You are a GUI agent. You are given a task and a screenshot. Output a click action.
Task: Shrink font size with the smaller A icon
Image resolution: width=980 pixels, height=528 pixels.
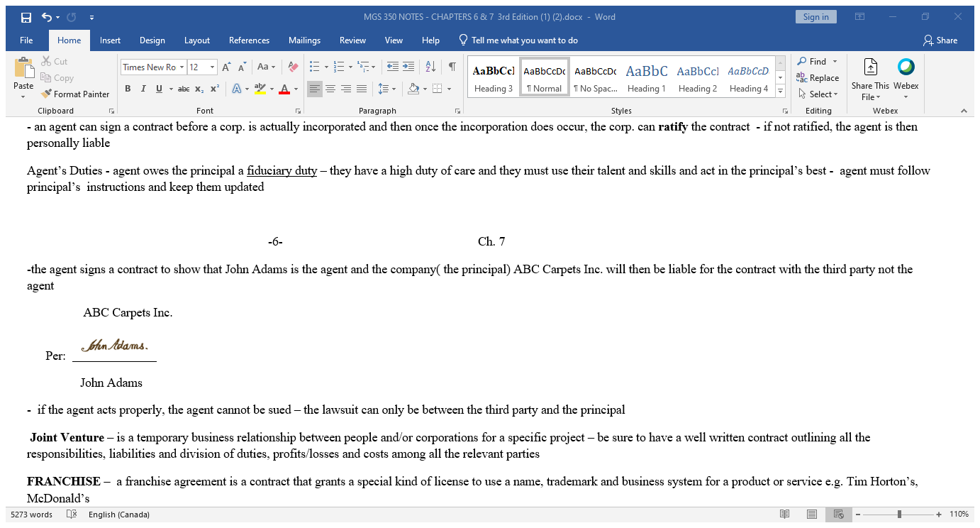click(243, 67)
